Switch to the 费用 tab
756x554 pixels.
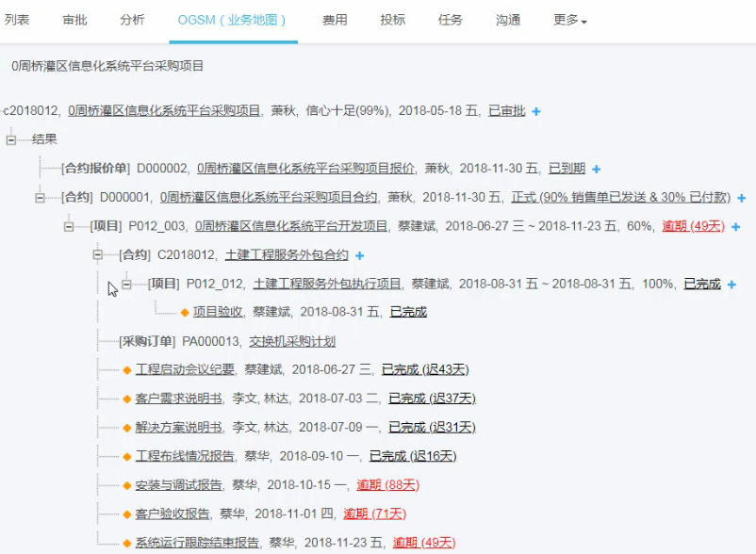[x=335, y=20]
